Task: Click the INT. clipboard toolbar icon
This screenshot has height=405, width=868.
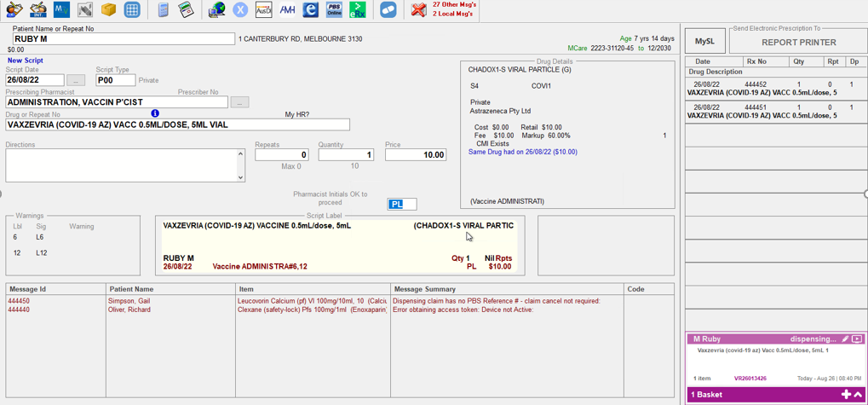Action: [37, 9]
